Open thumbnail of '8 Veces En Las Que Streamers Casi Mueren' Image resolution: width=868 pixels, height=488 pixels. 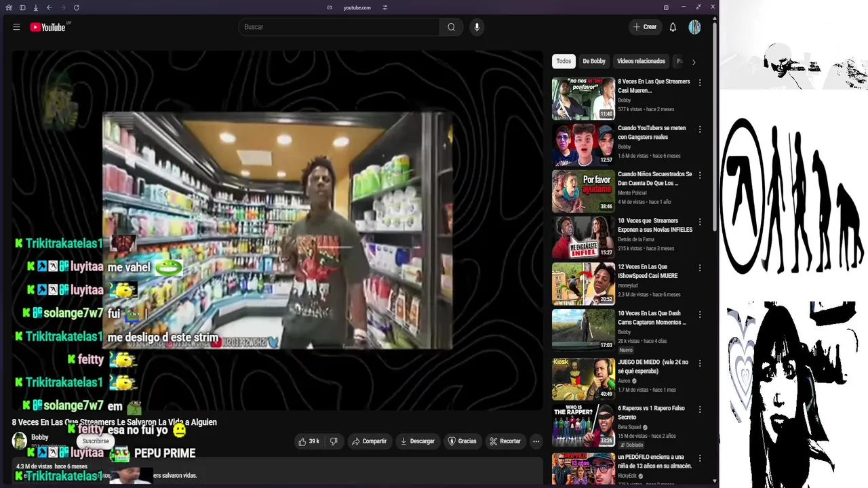tap(583, 99)
